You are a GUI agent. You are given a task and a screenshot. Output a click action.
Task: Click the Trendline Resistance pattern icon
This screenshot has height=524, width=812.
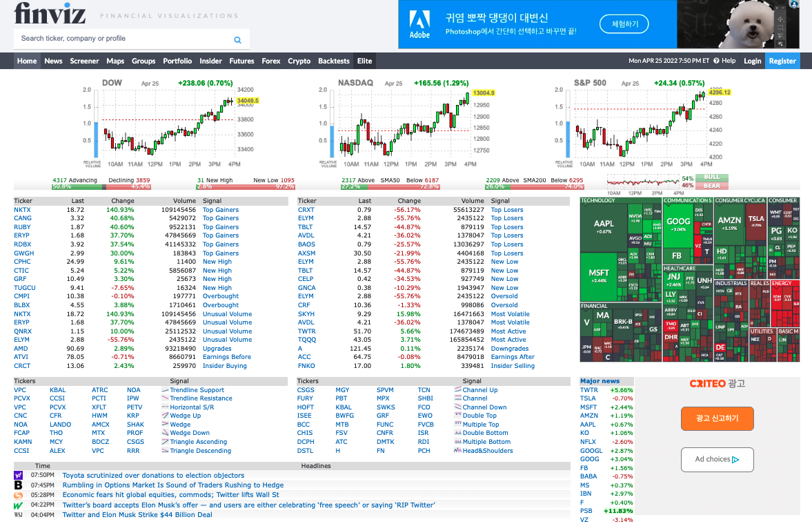165,398
